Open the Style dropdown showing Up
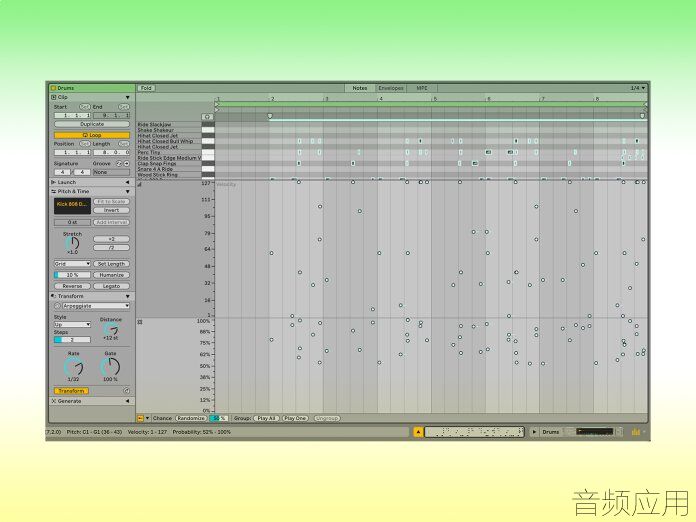The image size is (696, 522). [x=72, y=324]
